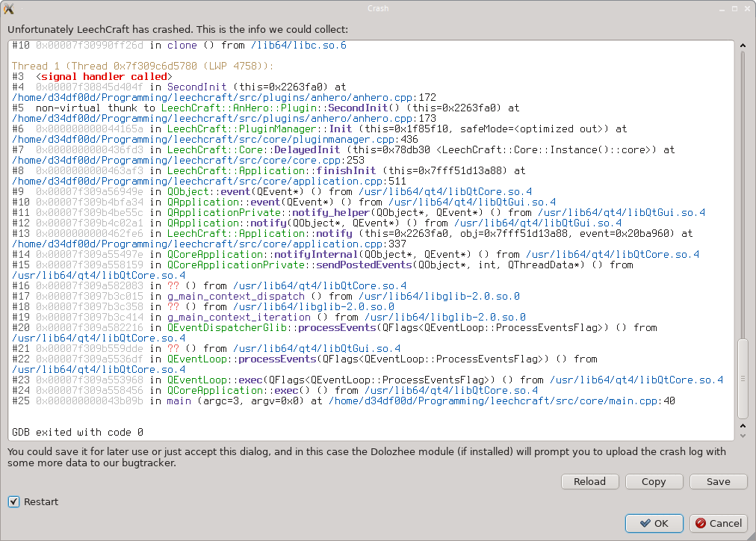Accept the dialog with OK
The height and width of the screenshot is (541, 756).
pyautogui.click(x=654, y=523)
